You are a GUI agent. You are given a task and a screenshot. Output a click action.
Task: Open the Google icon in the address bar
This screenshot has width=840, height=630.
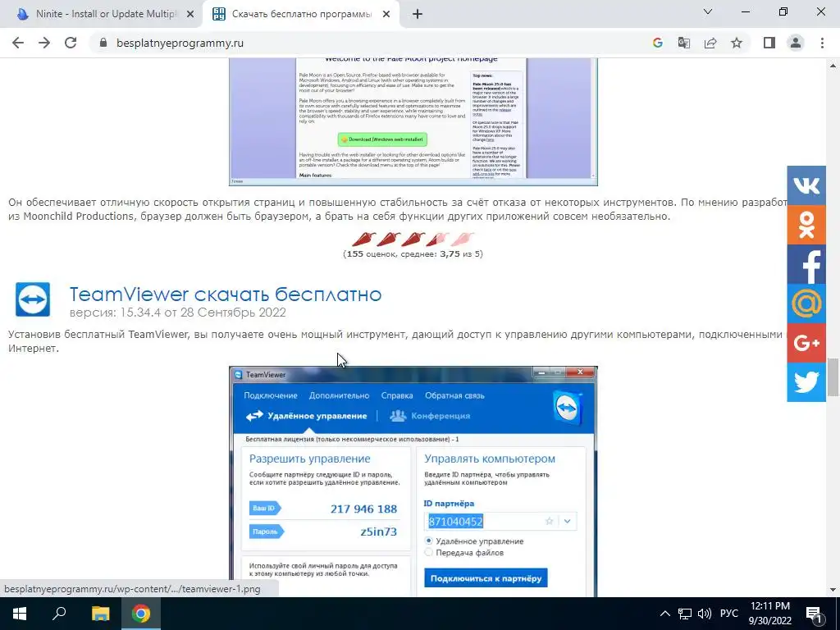point(657,43)
